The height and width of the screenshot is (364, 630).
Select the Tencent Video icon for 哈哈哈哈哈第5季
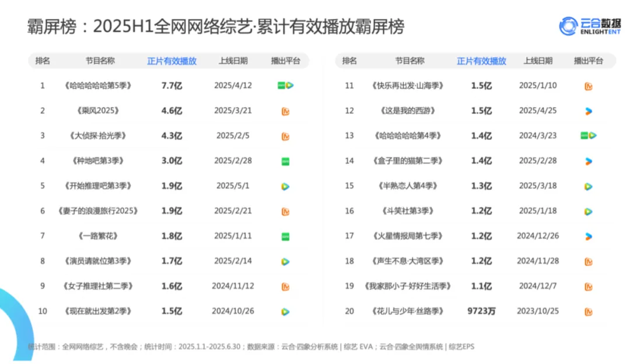(289, 85)
